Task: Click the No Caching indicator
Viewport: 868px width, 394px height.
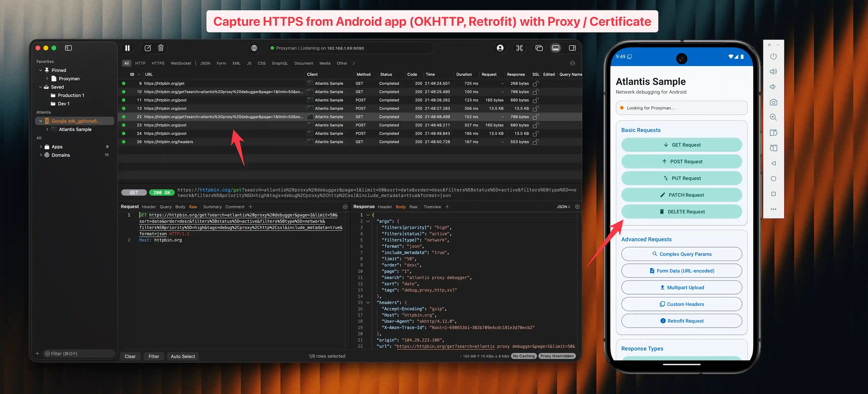Action: point(523,356)
